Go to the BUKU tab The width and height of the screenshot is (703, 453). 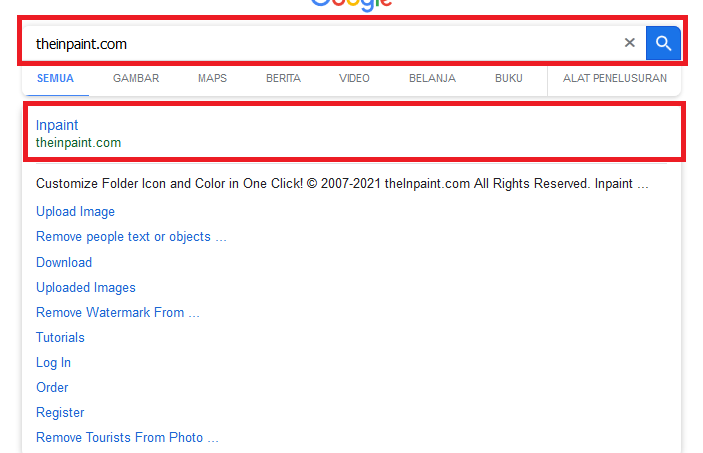508,78
